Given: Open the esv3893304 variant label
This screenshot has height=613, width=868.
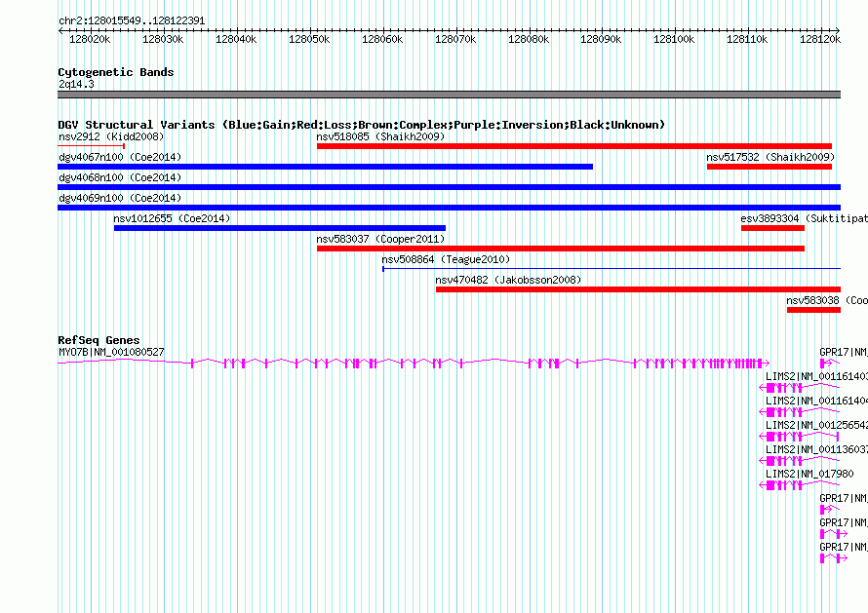Looking at the screenshot, I should tap(805, 218).
